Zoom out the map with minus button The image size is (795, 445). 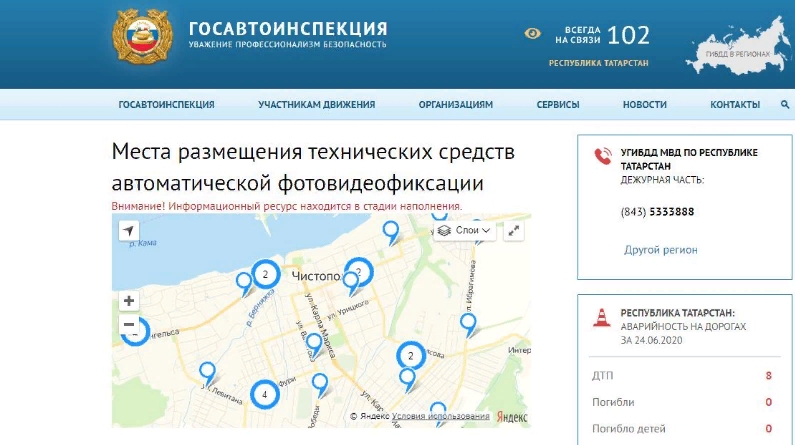coord(128,325)
